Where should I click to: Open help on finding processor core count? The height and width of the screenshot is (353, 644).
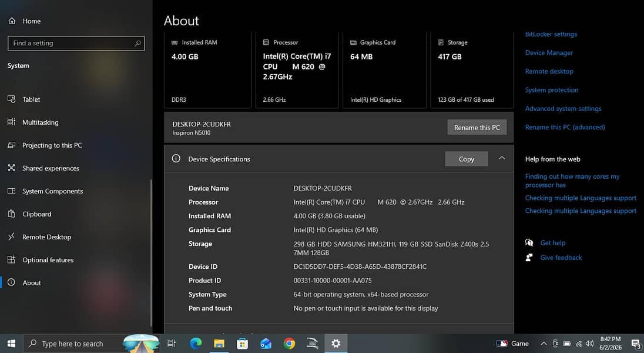(x=572, y=181)
